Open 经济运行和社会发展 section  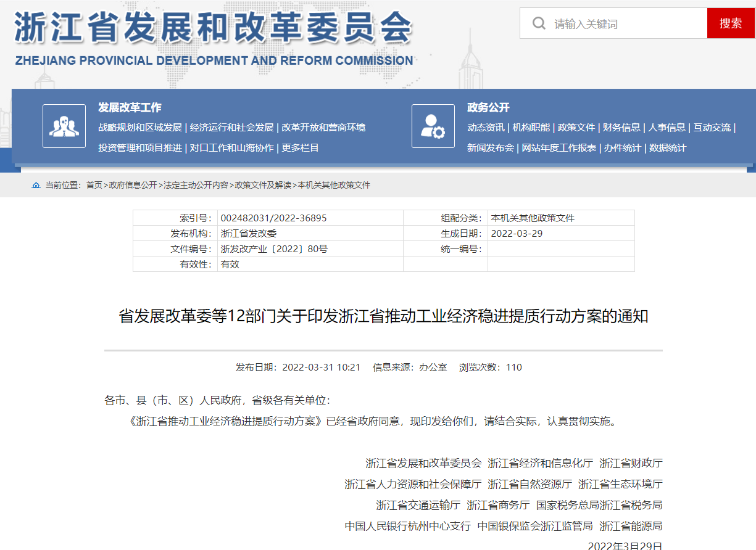click(x=231, y=128)
